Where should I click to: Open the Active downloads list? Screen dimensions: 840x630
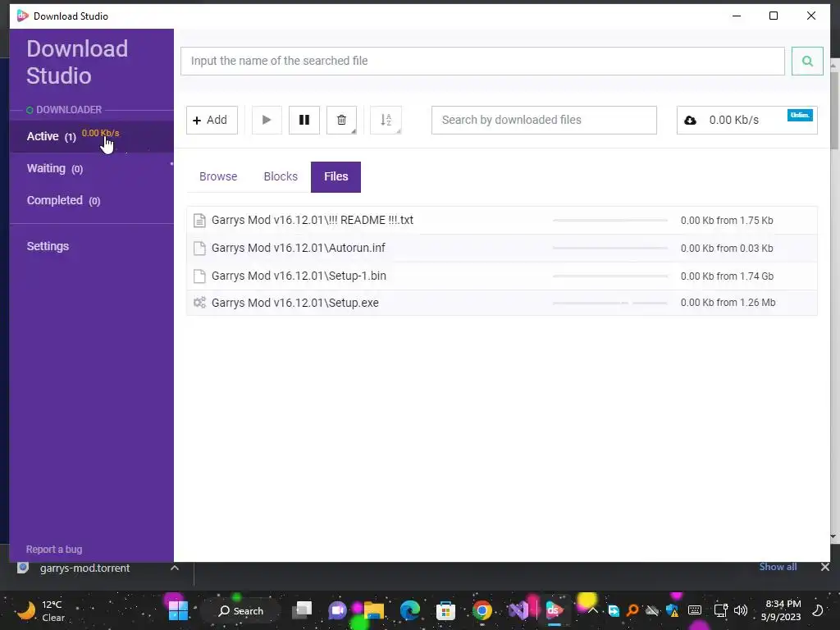click(92, 137)
